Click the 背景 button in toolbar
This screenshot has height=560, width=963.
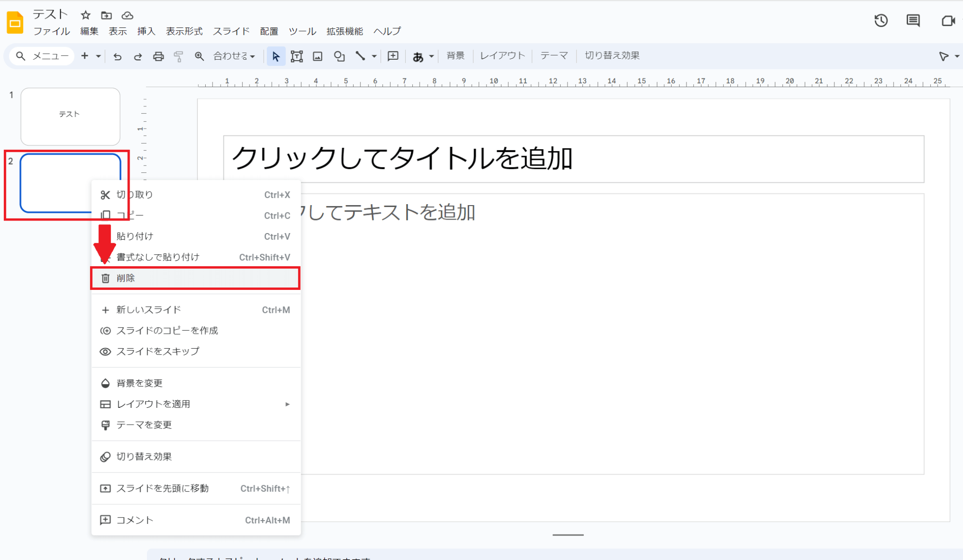pyautogui.click(x=455, y=56)
